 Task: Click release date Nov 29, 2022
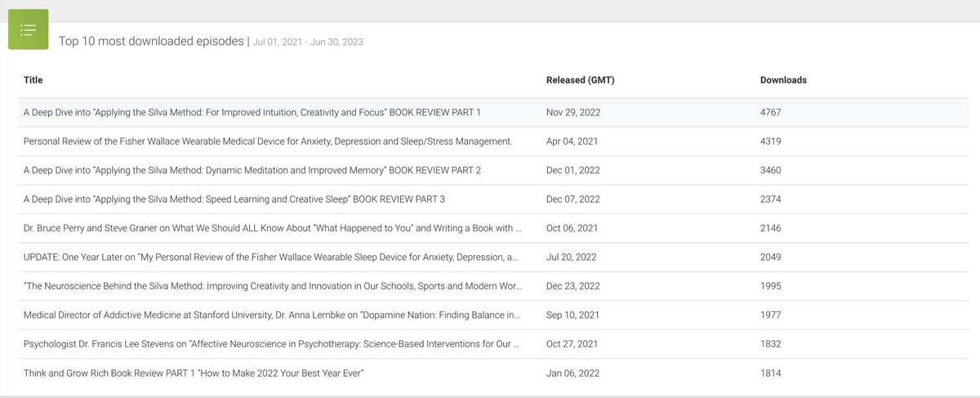(573, 112)
